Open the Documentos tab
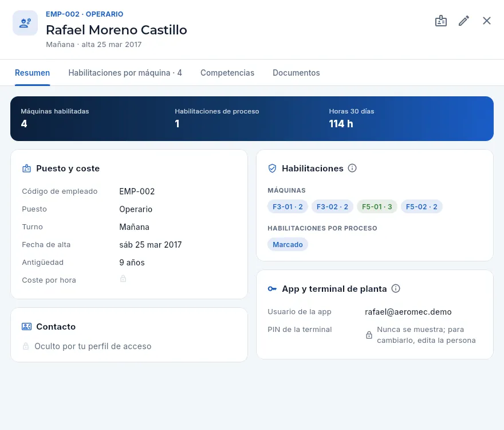 (x=296, y=73)
